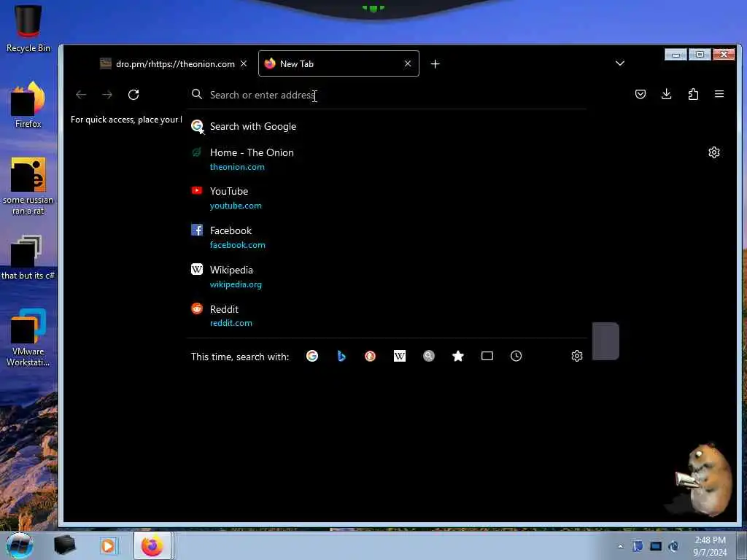Open the flag tray icon
The image size is (747, 560).
638,546
